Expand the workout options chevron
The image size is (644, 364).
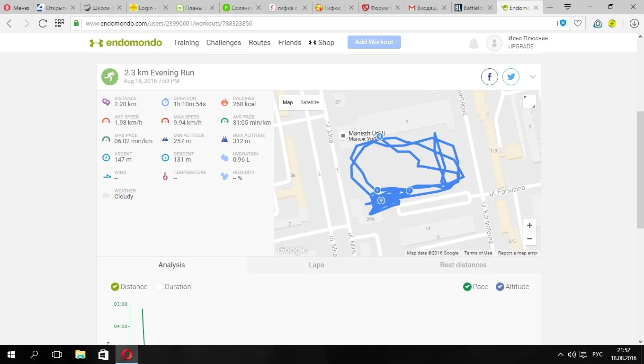tap(533, 77)
